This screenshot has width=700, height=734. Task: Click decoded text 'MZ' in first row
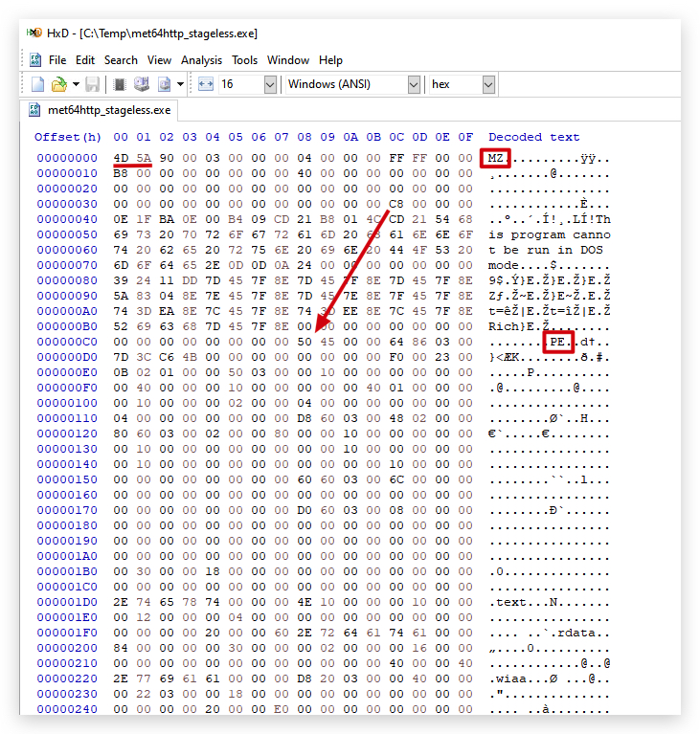click(495, 158)
